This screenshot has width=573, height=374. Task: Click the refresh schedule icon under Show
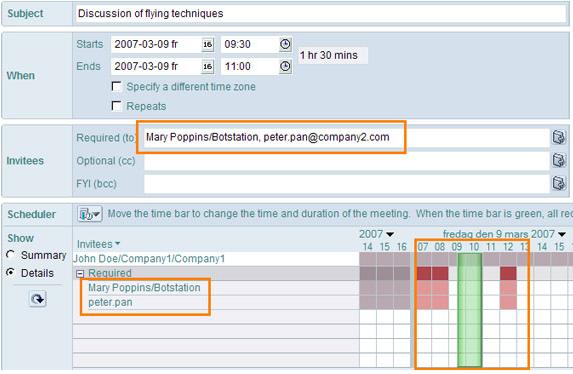38,299
